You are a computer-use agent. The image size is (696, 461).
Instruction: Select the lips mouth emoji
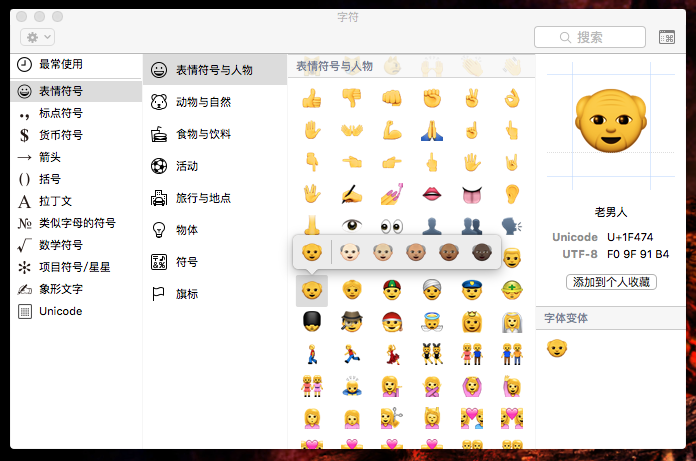[432, 194]
